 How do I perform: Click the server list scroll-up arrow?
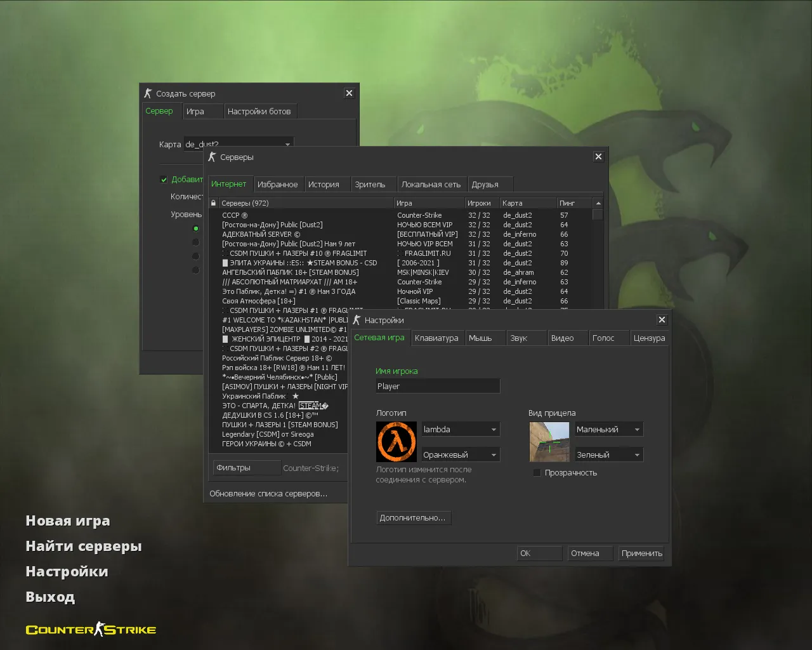point(598,203)
